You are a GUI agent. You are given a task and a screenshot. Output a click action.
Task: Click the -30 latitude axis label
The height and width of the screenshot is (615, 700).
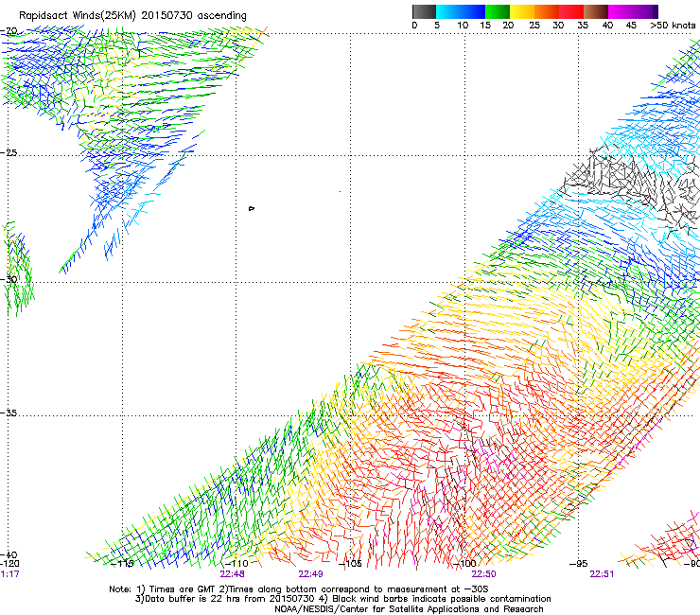(x=9, y=279)
